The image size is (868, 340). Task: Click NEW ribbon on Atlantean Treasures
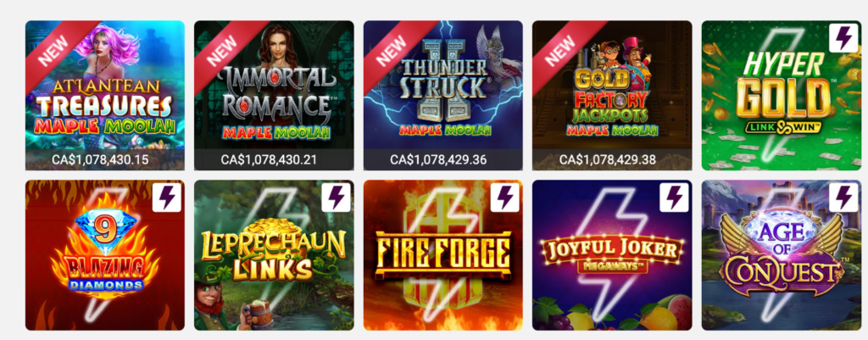tap(54, 49)
